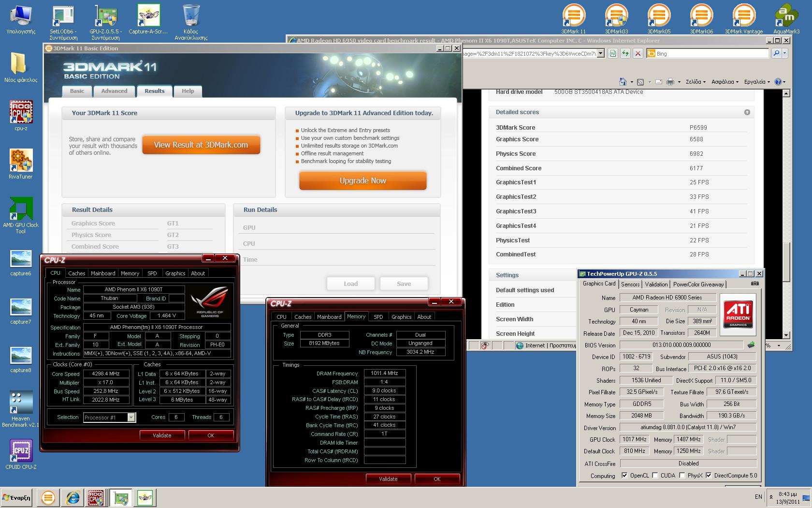The image size is (812, 508).
Task: Click the IE search magnifier button
Action: 776,53
